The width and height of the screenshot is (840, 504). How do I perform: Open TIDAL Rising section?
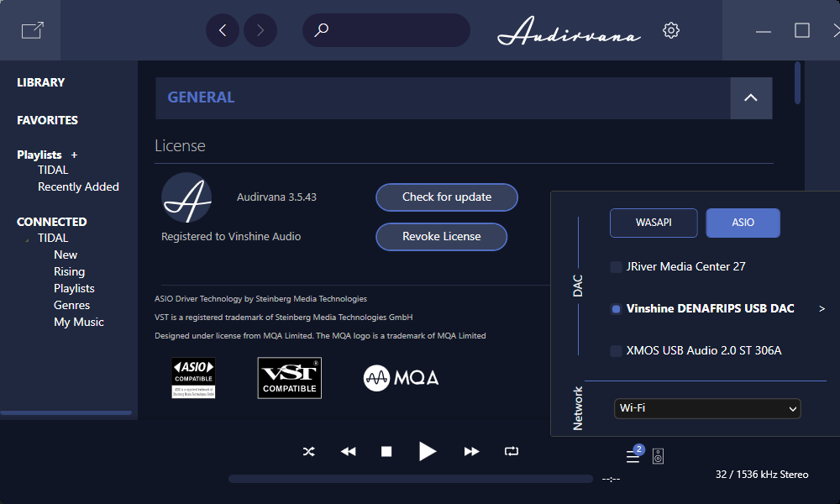69,272
